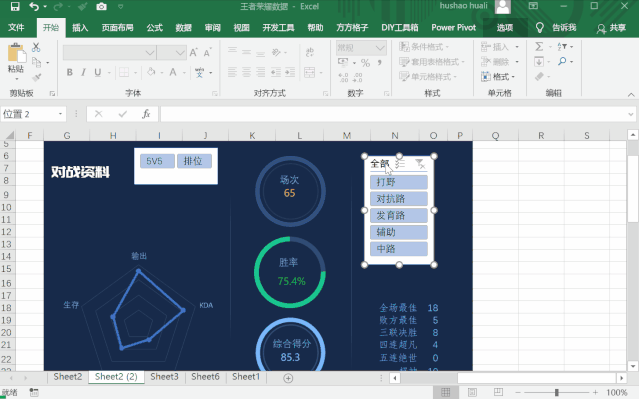Add a new sheet with plus button

click(x=288, y=378)
